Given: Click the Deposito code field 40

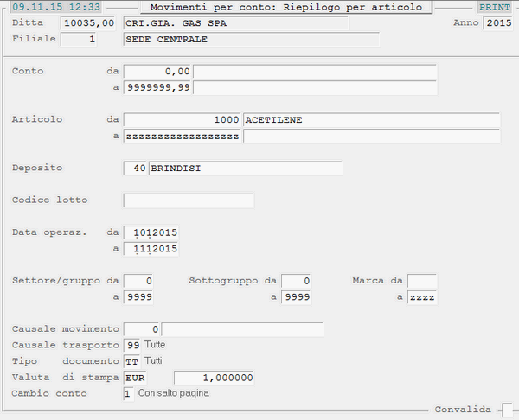Looking at the screenshot, I should [x=136, y=168].
